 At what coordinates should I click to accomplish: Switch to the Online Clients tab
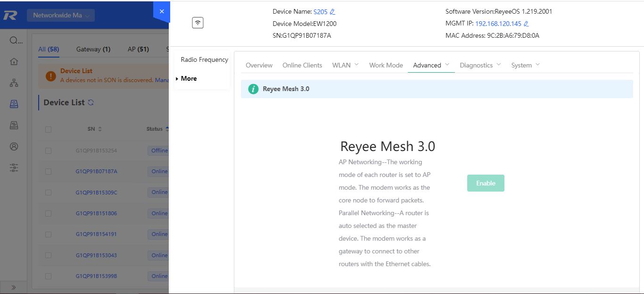(x=302, y=65)
